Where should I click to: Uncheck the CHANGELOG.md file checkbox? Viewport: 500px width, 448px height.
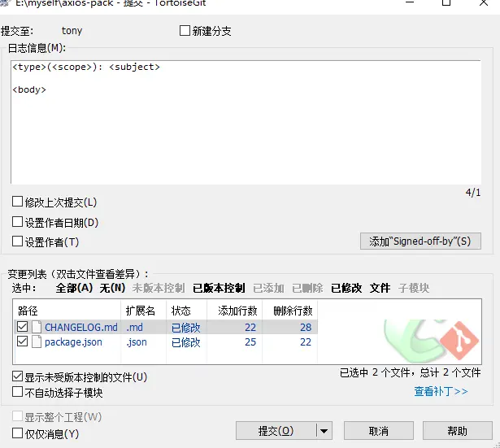click(x=22, y=327)
